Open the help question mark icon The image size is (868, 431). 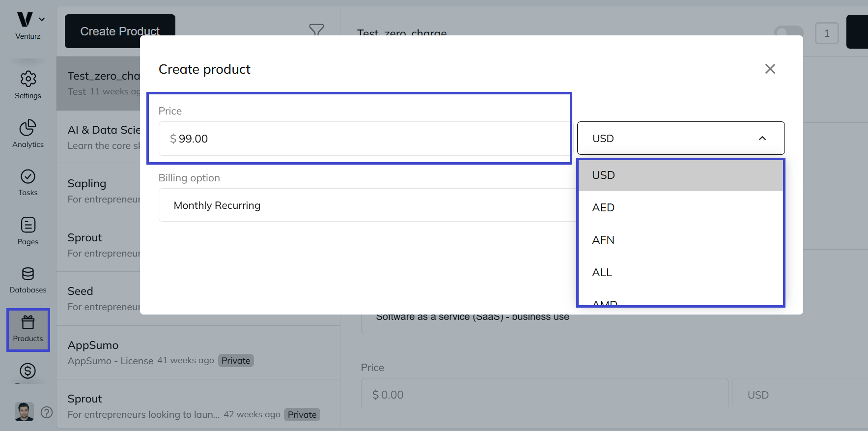[47, 413]
